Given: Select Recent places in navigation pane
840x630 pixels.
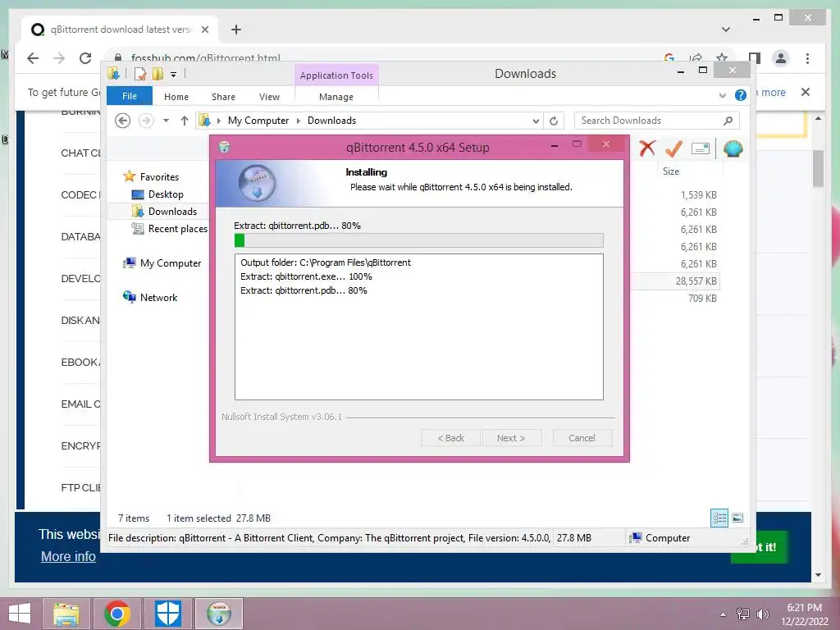Looking at the screenshot, I should pyautogui.click(x=177, y=229).
